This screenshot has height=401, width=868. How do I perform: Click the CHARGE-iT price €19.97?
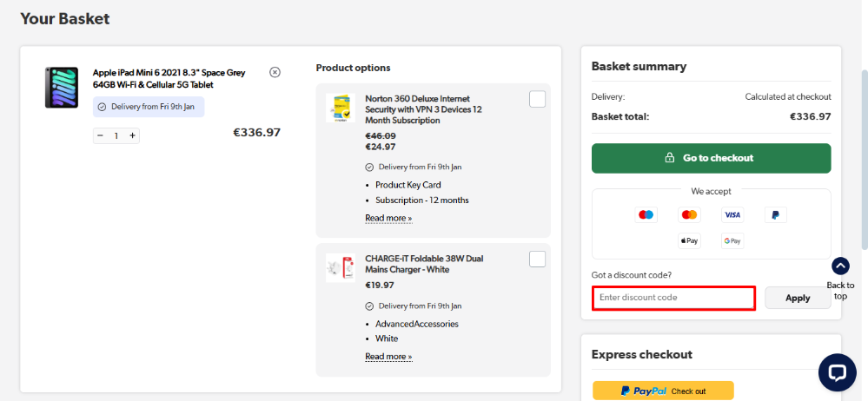click(x=380, y=286)
